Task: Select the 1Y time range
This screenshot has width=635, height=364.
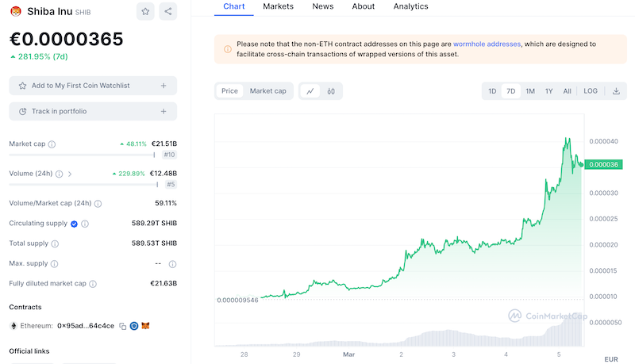Action: (548, 91)
